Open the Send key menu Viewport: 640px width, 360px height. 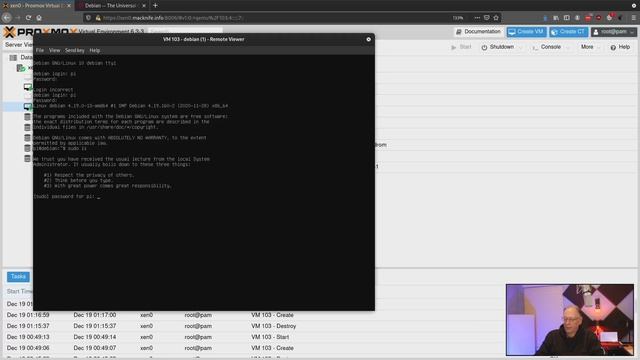coord(75,50)
